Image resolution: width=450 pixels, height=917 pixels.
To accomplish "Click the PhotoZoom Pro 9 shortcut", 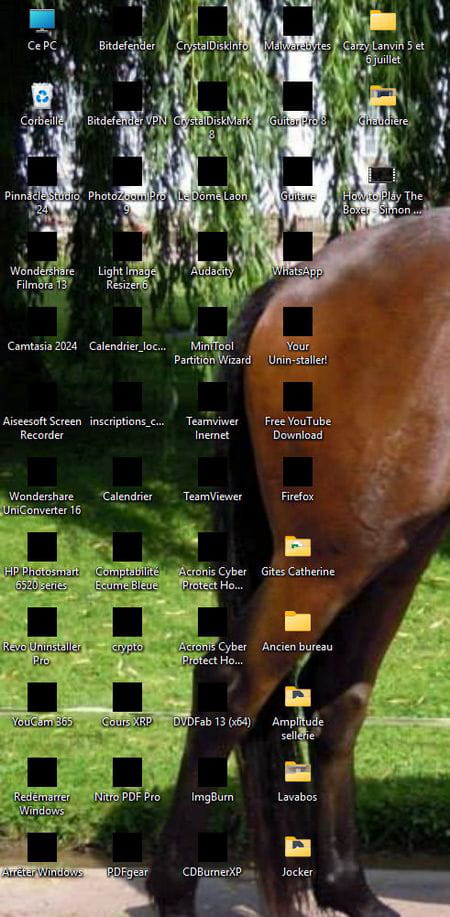I will (127, 171).
